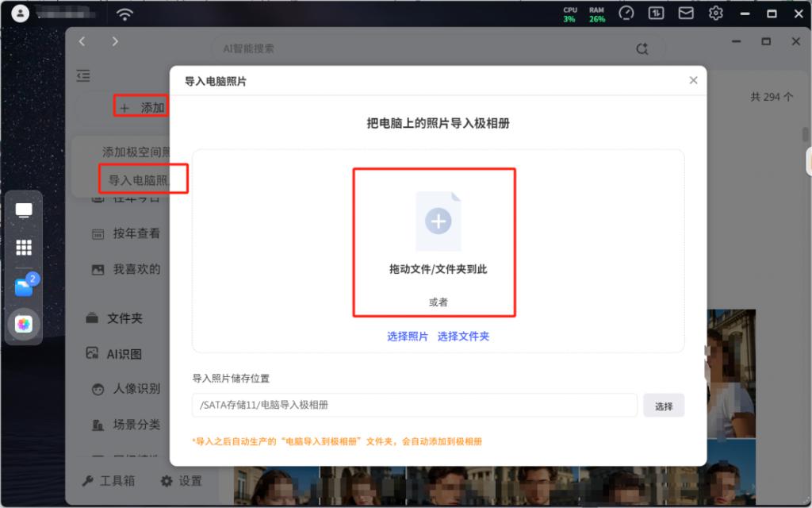The width and height of the screenshot is (812, 508).
Task: Click the photo list scrollbar at right
Action: coord(806,133)
